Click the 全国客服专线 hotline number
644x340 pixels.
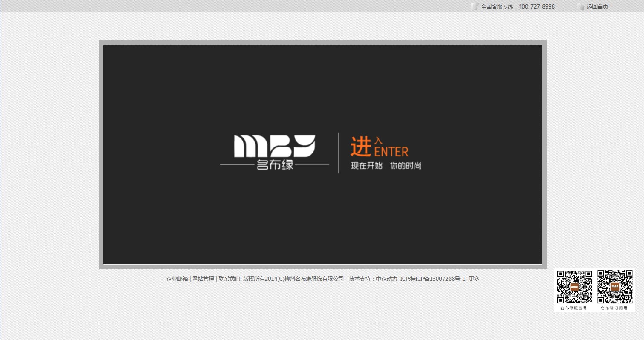click(x=517, y=6)
